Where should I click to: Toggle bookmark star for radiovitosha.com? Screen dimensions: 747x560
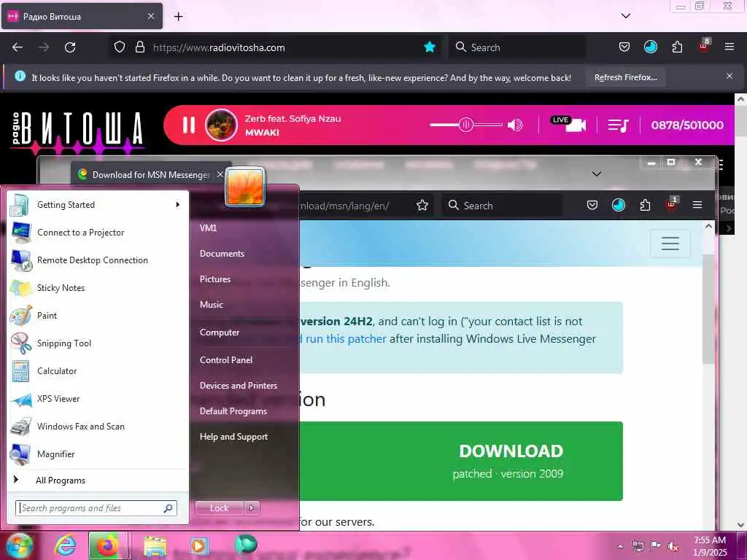430,47
